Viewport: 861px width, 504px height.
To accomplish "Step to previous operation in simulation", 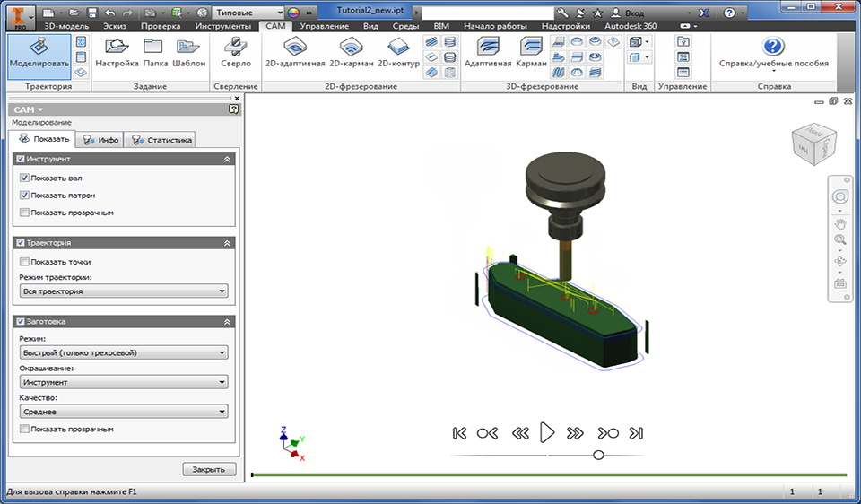I will click(x=487, y=433).
